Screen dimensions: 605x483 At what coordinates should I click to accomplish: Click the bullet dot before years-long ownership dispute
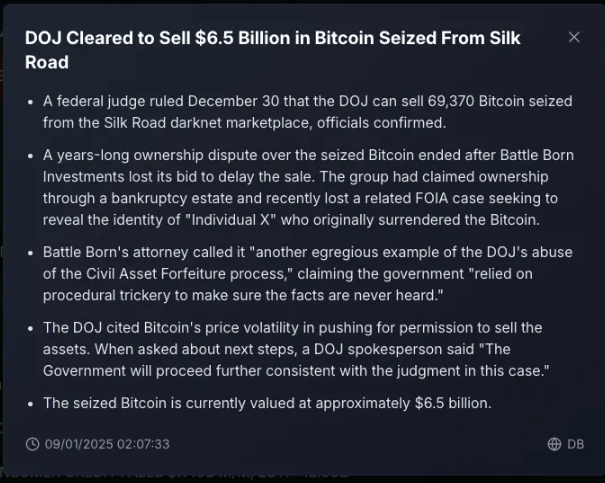click(30, 156)
